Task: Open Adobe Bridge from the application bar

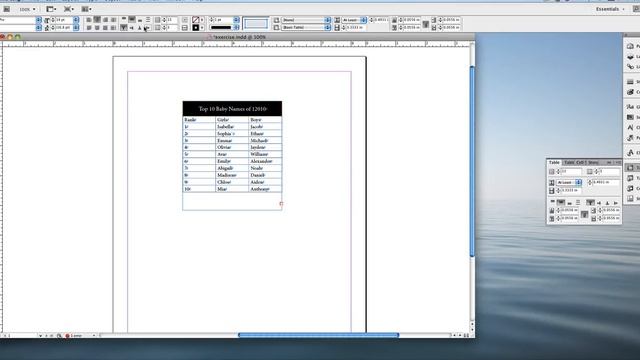Action: pyautogui.click(x=7, y=9)
